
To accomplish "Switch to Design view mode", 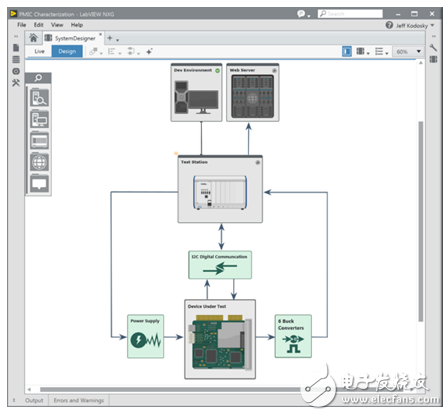I will [x=67, y=51].
